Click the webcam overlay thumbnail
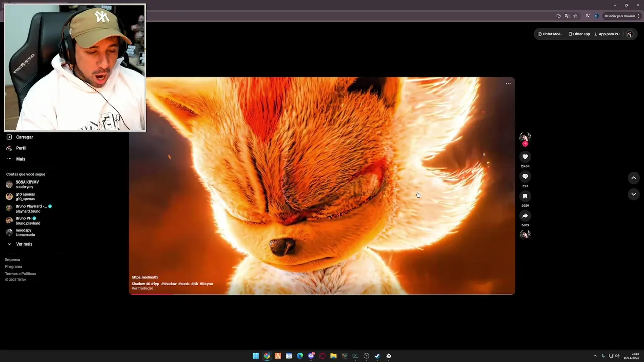The width and height of the screenshot is (644, 362). 75,67
